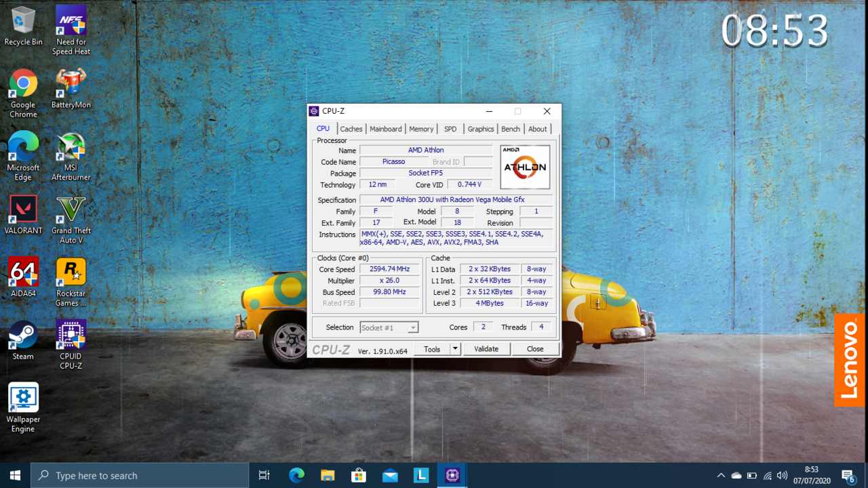Screen dimensions: 868x488
Task: Minimize the CPU-Z window
Action: coord(489,111)
